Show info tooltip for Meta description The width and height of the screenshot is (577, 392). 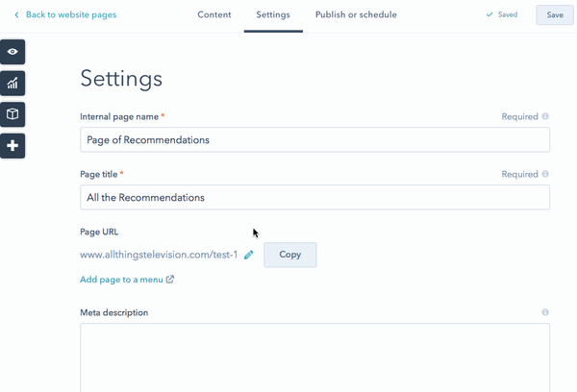545,313
